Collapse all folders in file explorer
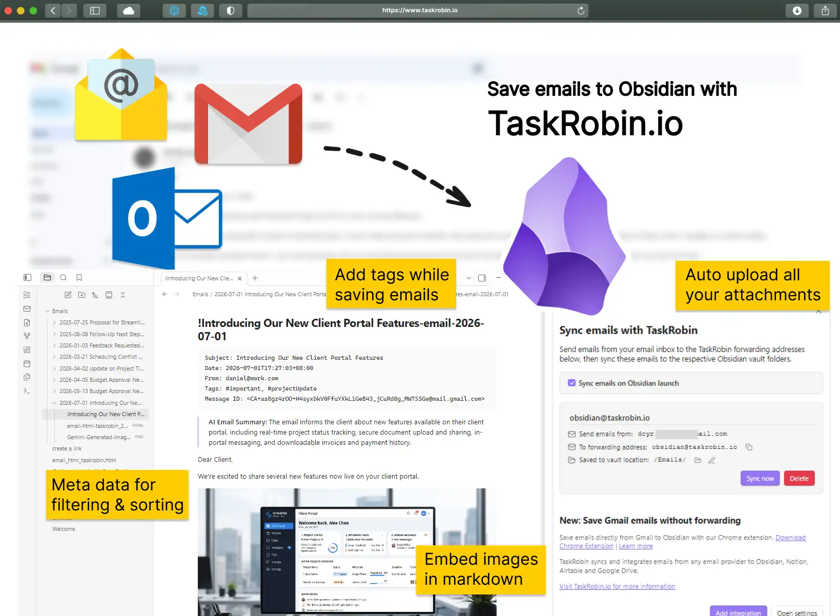Image resolution: width=840 pixels, height=616 pixels. pos(122,295)
